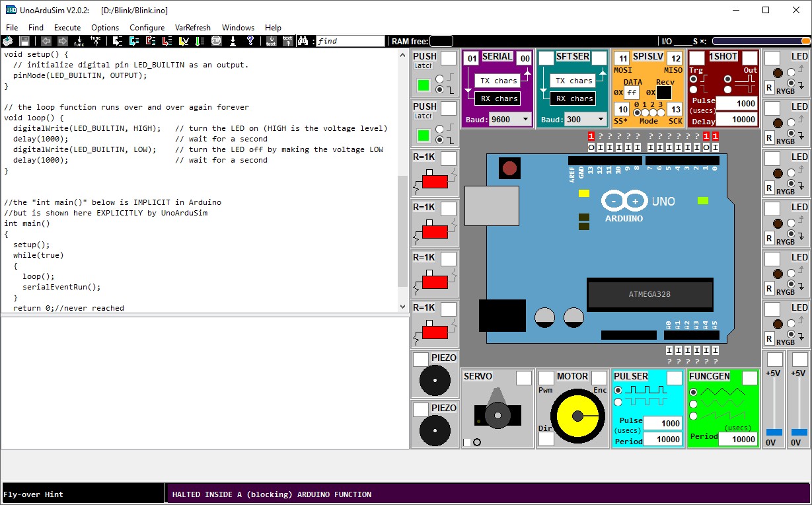This screenshot has height=505, width=812.
Task: Click the speaker of the upper PIEZO device
Action: coord(435,380)
